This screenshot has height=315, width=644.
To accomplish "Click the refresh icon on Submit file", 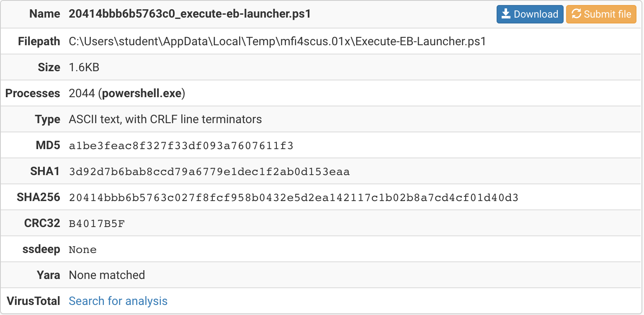I will 577,14.
